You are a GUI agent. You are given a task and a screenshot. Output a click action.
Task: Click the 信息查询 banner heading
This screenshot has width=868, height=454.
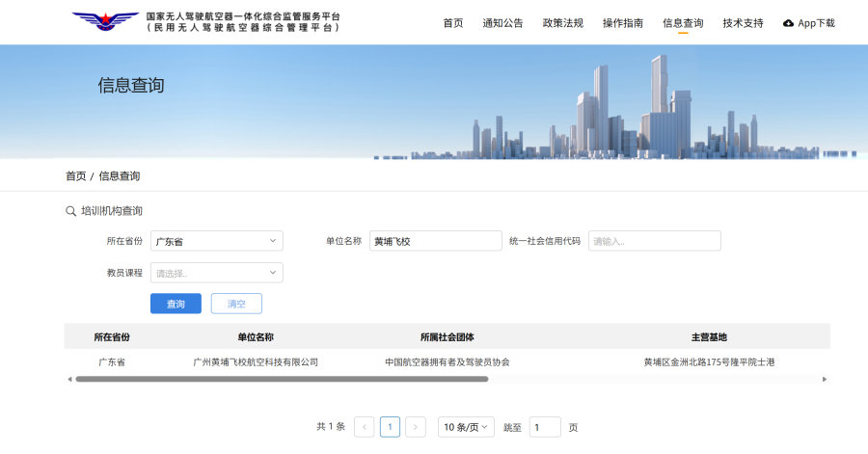click(131, 85)
